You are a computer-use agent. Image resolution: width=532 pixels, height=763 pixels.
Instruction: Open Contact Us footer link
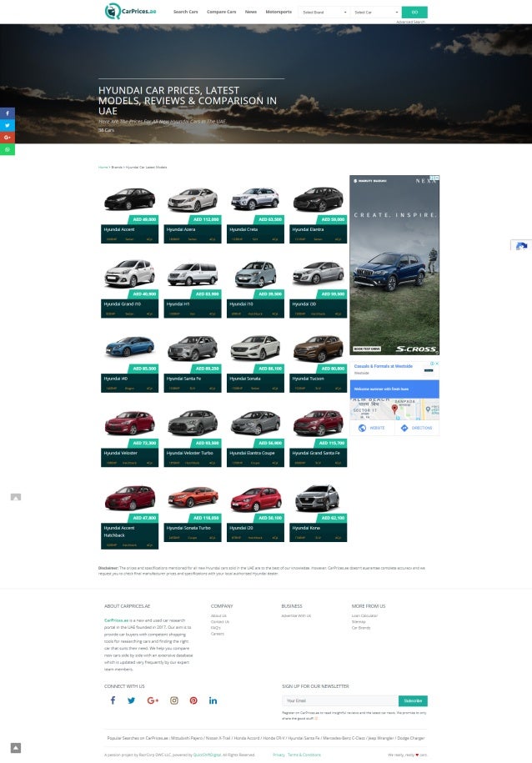[220, 622]
